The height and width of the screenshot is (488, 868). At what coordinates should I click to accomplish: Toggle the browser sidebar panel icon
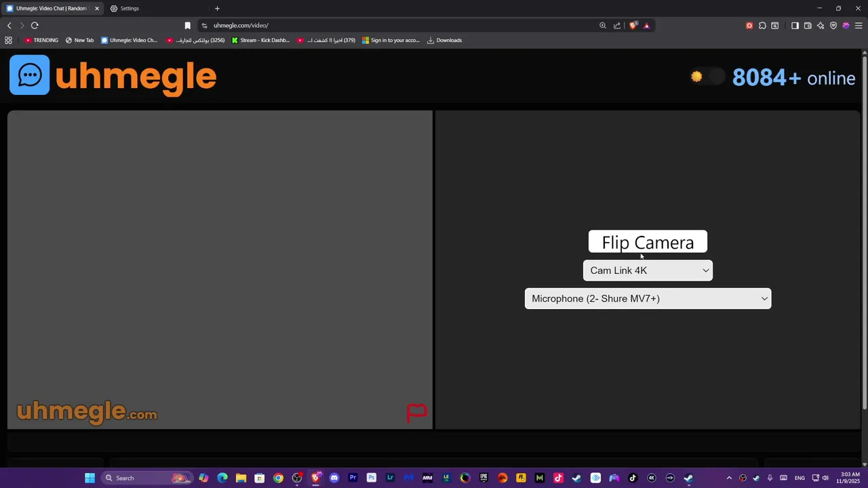[795, 26]
